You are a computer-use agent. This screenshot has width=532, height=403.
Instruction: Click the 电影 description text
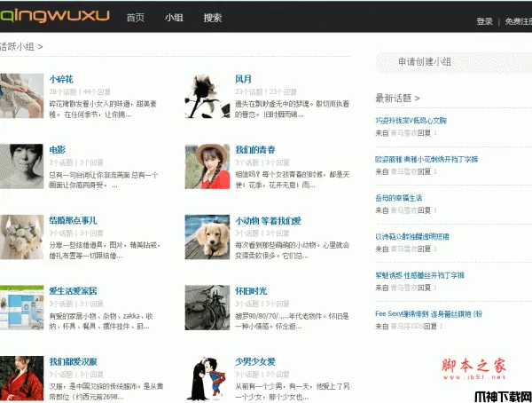[x=104, y=180]
